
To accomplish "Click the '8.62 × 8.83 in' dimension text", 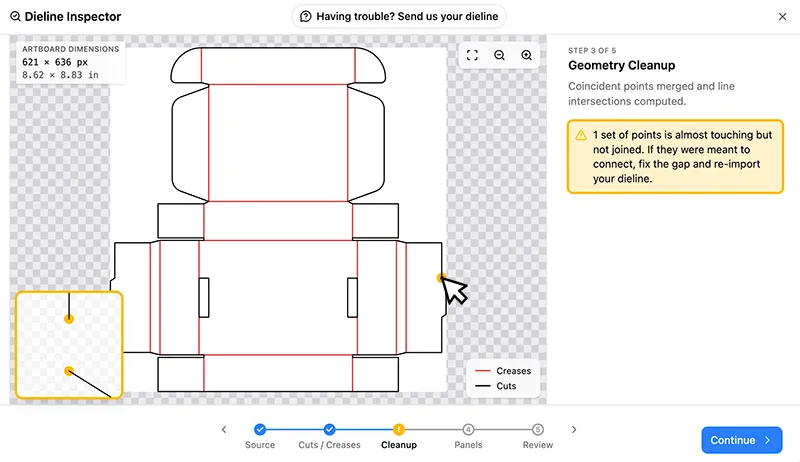I will click(x=60, y=75).
